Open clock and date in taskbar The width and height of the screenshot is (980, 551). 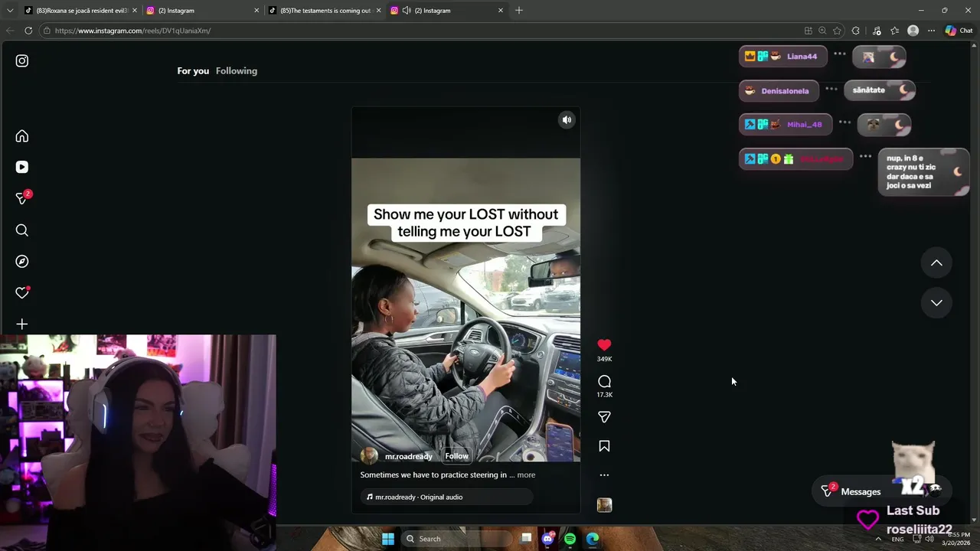pyautogui.click(x=956, y=539)
